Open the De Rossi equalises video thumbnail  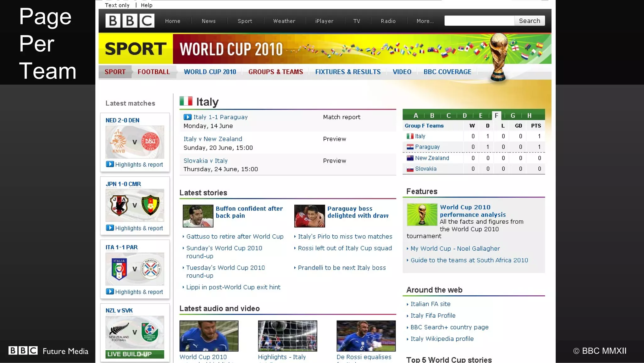(366, 336)
